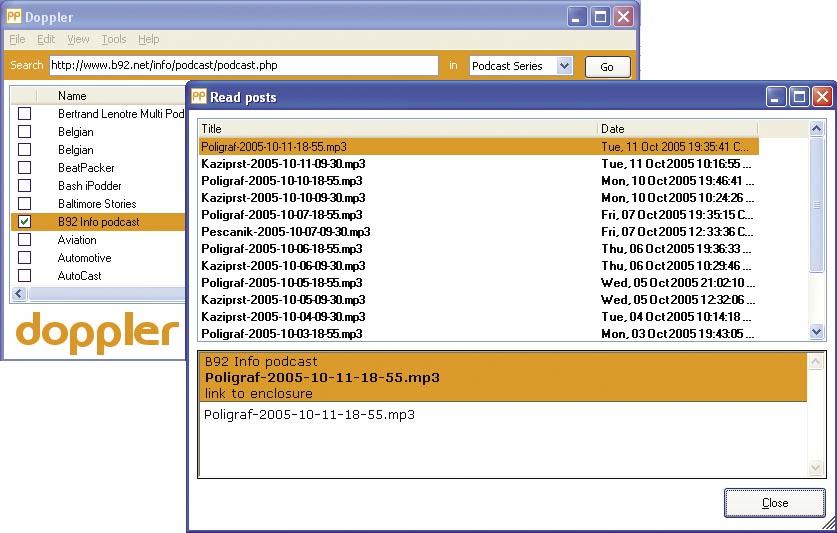Image resolution: width=837 pixels, height=533 pixels.
Task: Click the Go search button
Action: pyautogui.click(x=607, y=67)
